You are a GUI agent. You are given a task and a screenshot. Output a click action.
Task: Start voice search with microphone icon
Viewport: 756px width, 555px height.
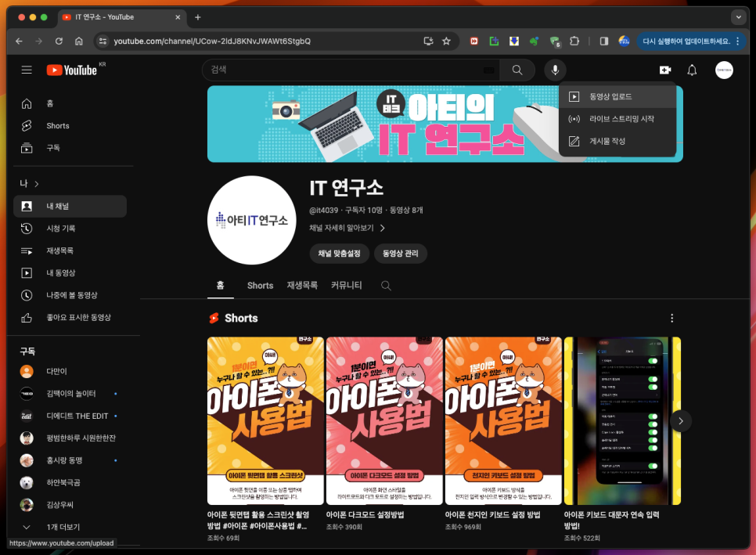click(x=555, y=70)
